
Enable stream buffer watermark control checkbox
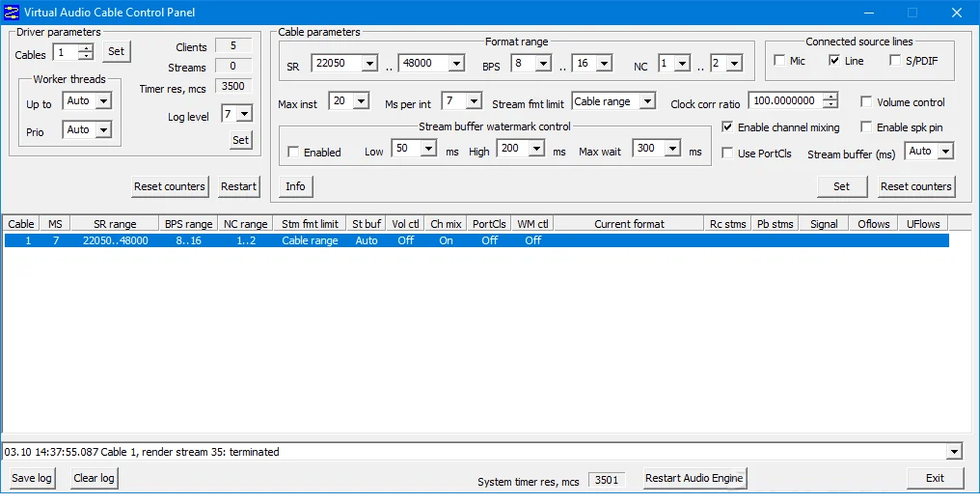click(x=293, y=152)
